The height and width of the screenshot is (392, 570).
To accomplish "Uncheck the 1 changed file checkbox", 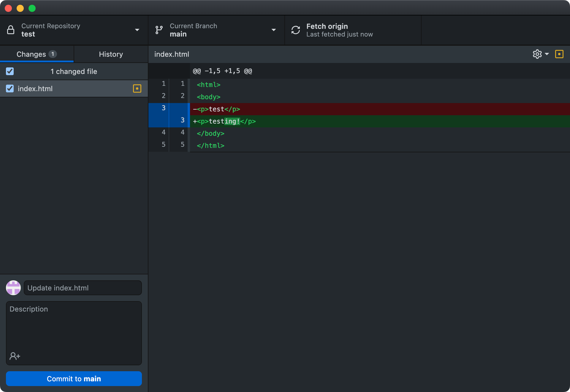I will click(10, 71).
